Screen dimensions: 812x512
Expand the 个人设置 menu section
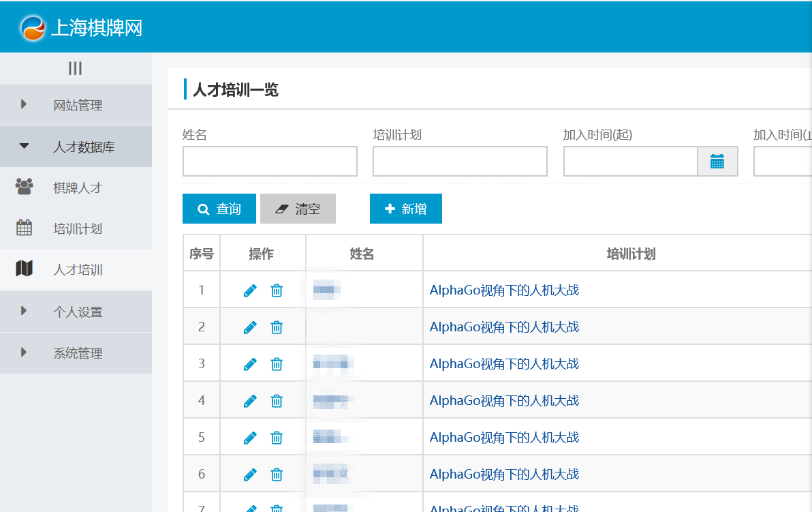(x=76, y=312)
